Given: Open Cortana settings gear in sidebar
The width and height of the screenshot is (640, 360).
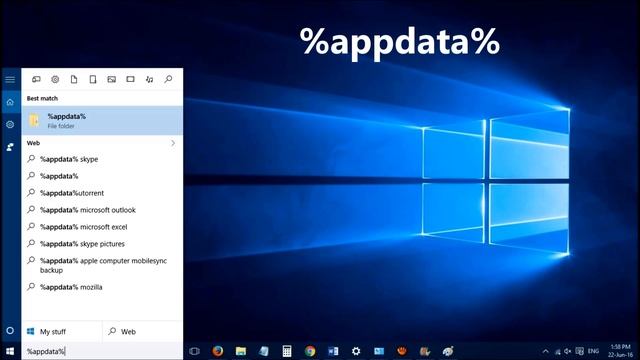Looking at the screenshot, I should pyautogui.click(x=10, y=124).
